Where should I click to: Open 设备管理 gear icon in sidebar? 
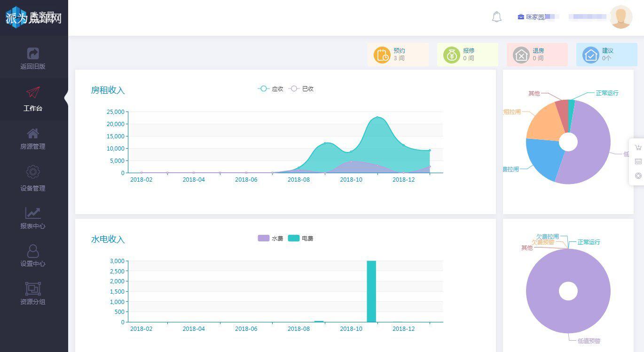[x=33, y=172]
